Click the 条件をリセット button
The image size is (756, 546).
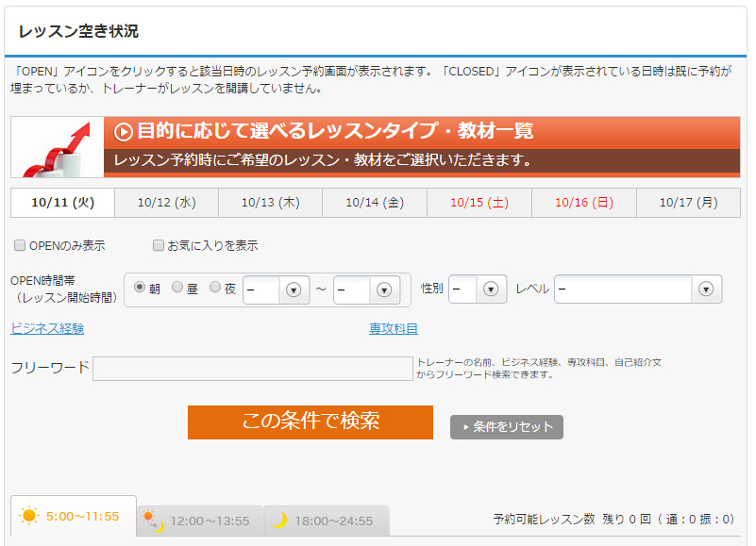tap(507, 427)
